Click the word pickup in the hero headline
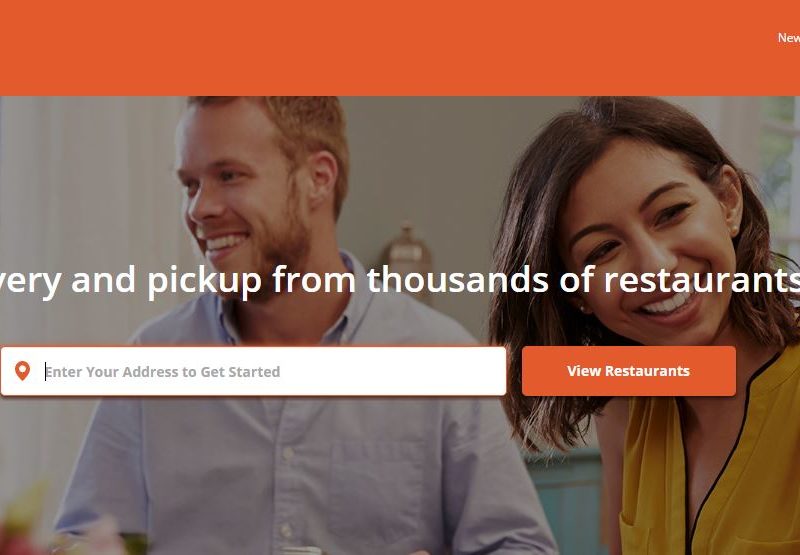800x555 pixels. pos(205,281)
